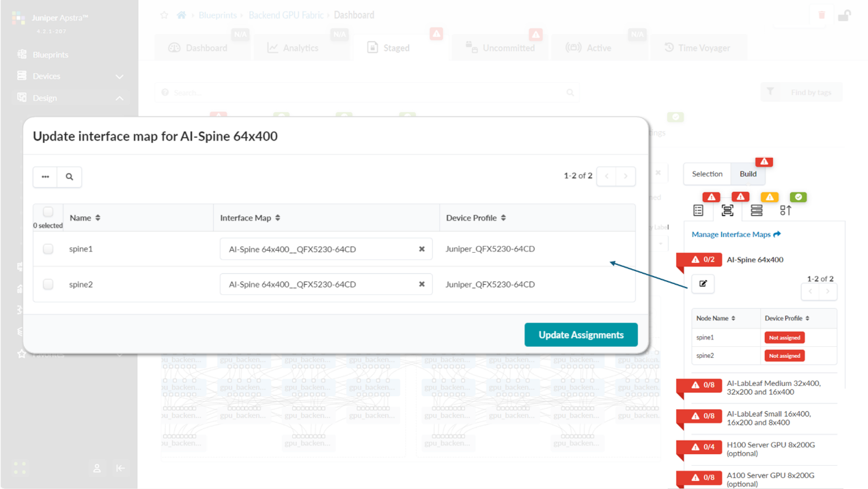This screenshot has height=489, width=868.
Task: Go to next page in dialog pagination
Action: click(x=626, y=176)
